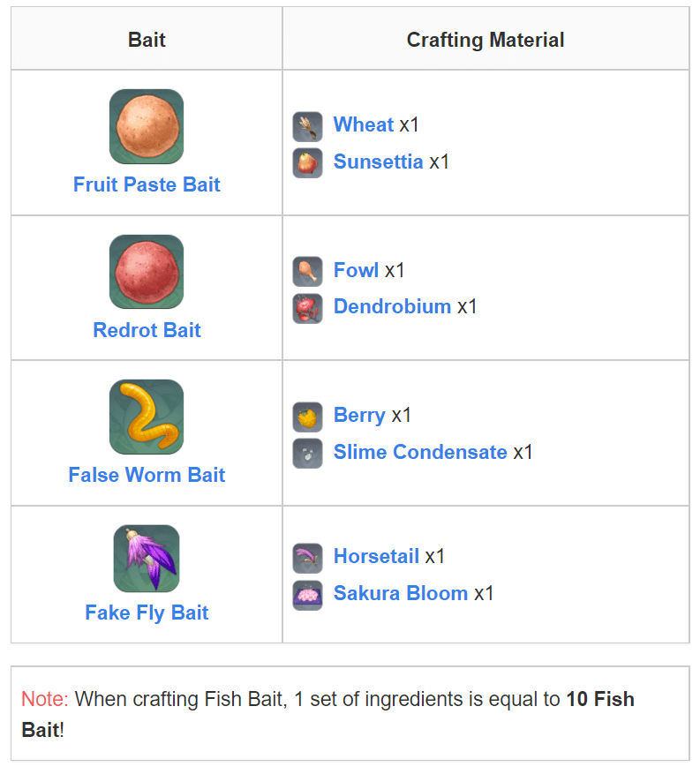Click the Crafting Material column header
Screen dimensions: 700x774
tap(485, 40)
